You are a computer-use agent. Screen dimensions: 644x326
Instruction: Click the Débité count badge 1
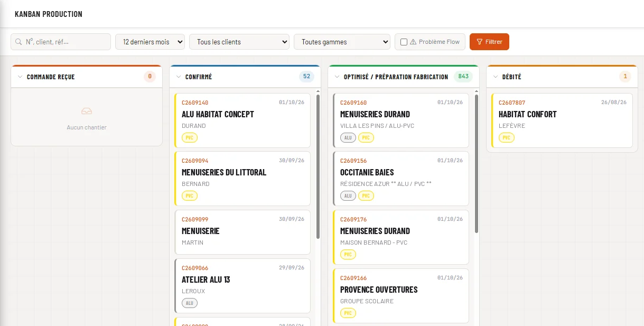point(625,77)
